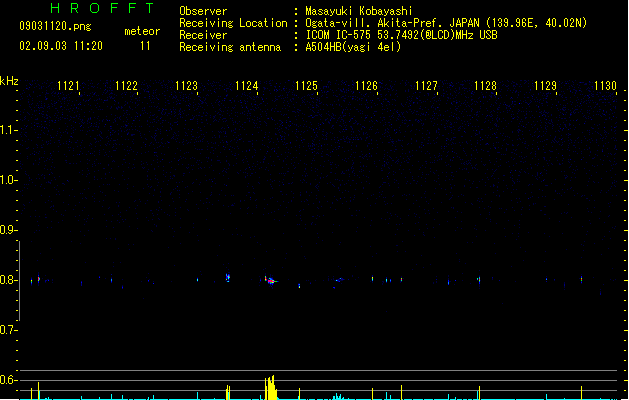
Task: Click the date 02.09.03 11:20
Action: tap(61, 46)
